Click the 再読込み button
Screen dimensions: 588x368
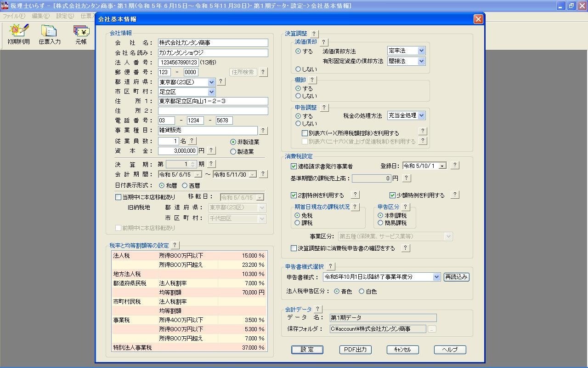pyautogui.click(x=457, y=277)
